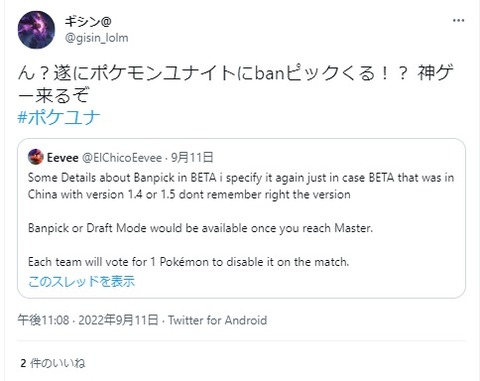
Task: Select the 一来るぞ second line of tweet
Action: pos(53,96)
